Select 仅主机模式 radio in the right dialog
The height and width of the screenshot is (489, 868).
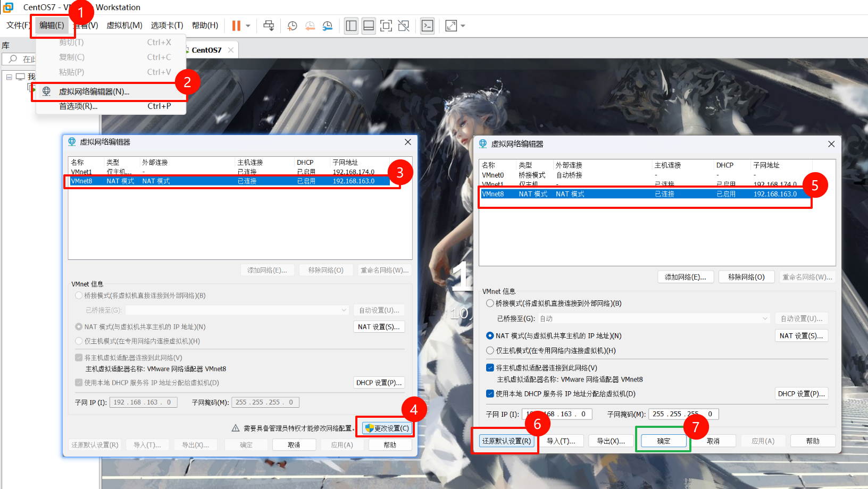click(x=490, y=351)
